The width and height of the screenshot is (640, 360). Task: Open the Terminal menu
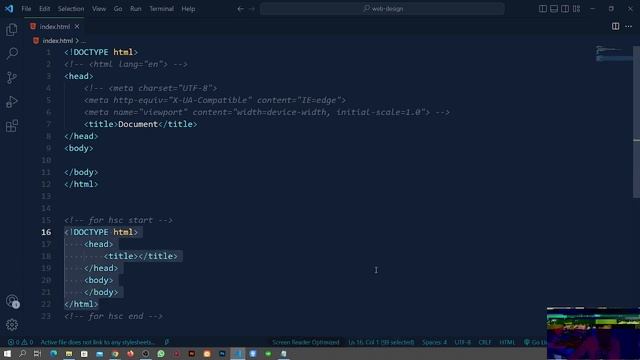[x=161, y=9]
